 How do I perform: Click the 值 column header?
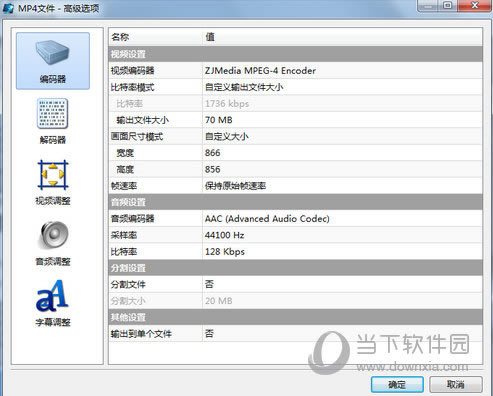coord(210,37)
